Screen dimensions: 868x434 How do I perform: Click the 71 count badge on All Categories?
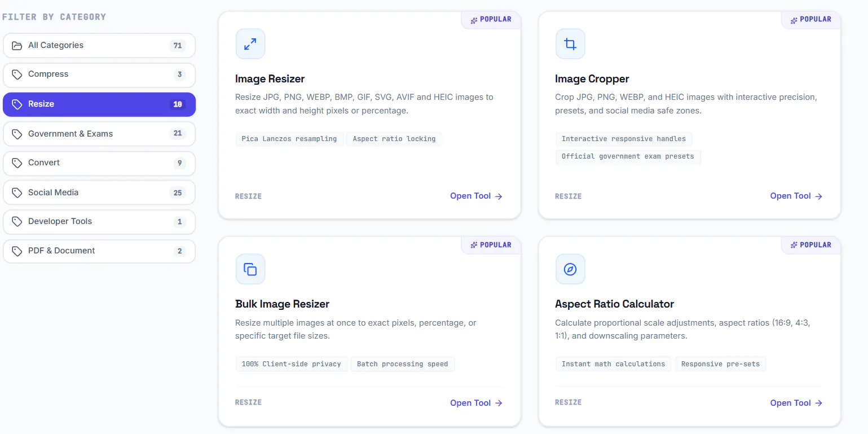[178, 46]
